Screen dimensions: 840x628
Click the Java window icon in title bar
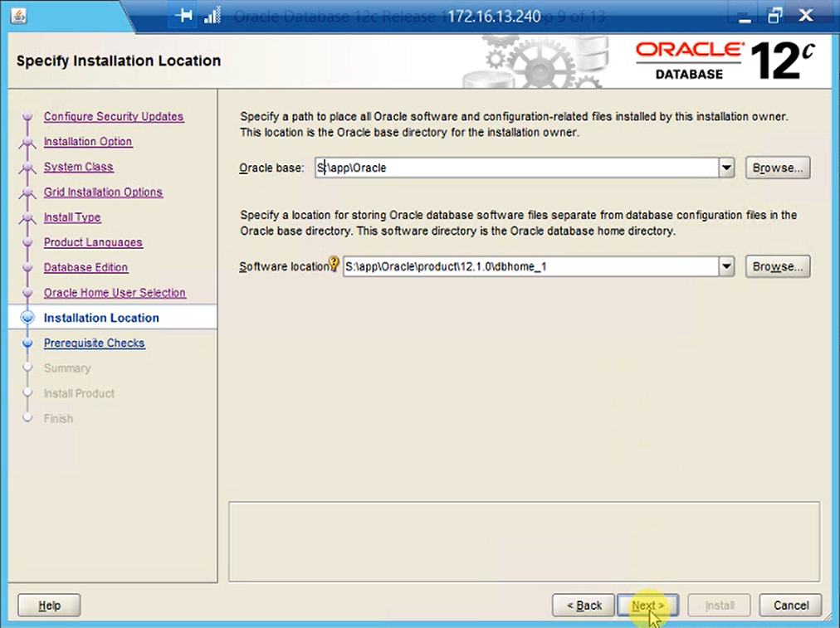click(x=18, y=16)
